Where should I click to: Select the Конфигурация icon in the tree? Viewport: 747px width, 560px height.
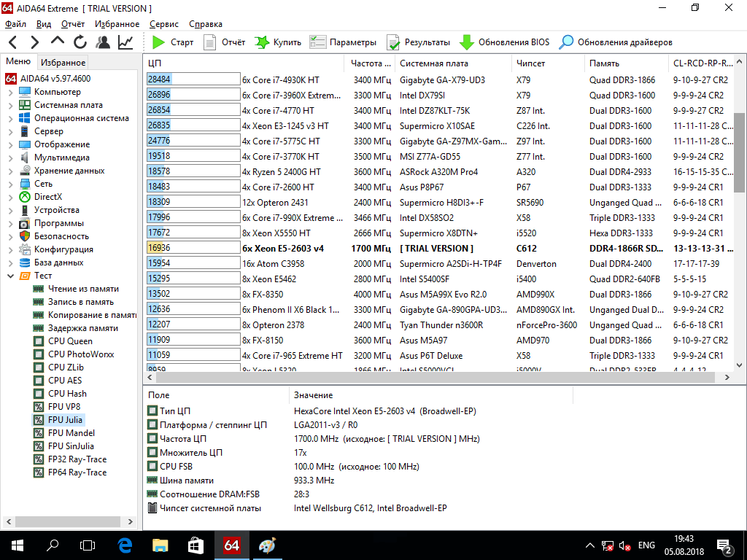pyautogui.click(x=24, y=249)
